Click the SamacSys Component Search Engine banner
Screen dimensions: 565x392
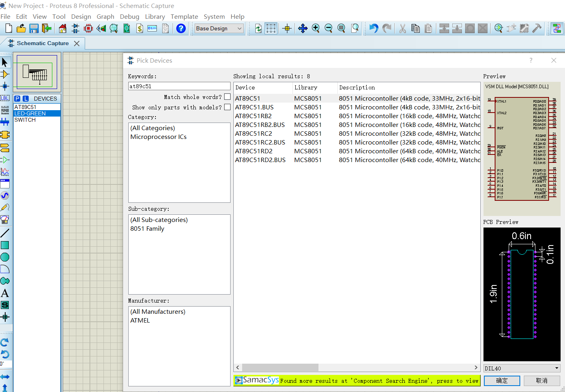pyautogui.click(x=356, y=380)
